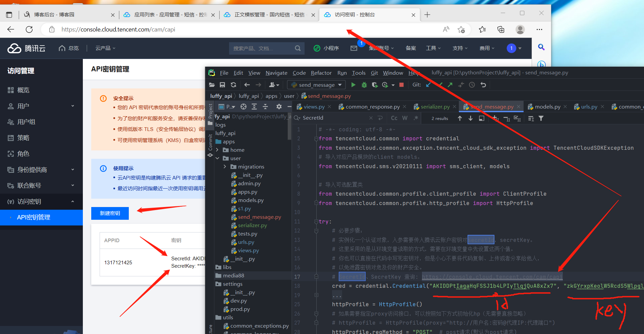Run send_message with green play icon
The image size is (644, 334).
click(x=353, y=85)
